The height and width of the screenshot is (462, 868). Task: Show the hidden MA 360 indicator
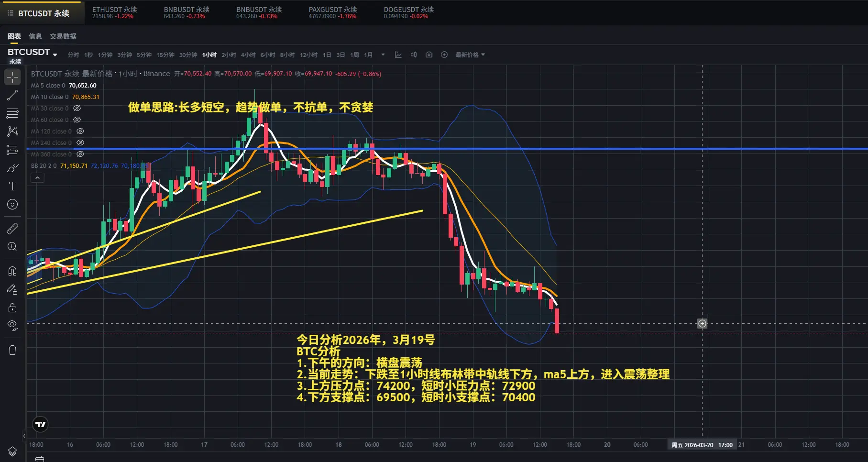pyautogui.click(x=80, y=154)
